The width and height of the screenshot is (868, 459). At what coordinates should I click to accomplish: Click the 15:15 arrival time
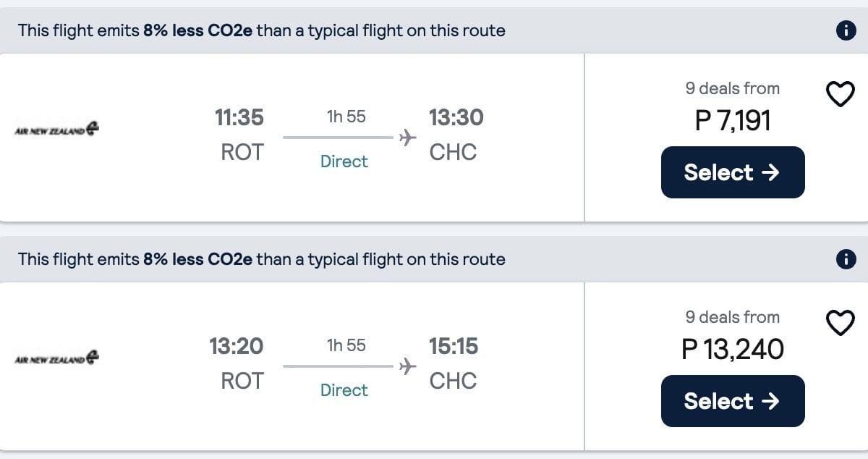(x=454, y=346)
